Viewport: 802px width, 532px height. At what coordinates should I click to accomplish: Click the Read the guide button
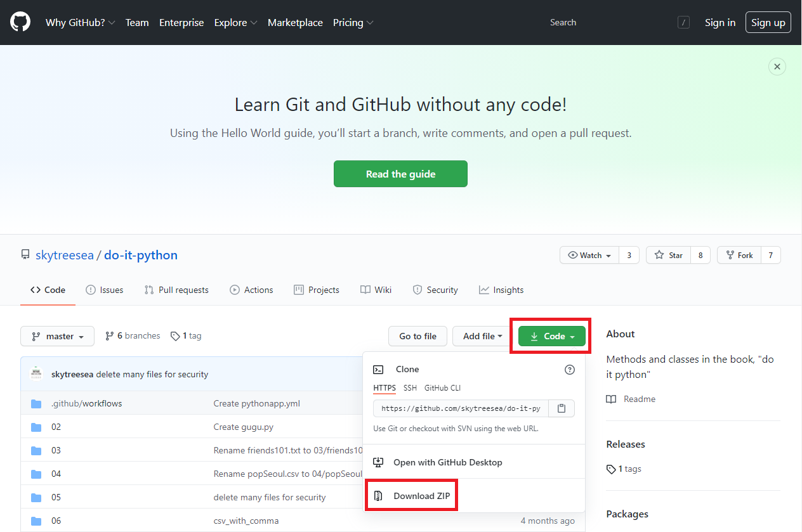tap(400, 174)
